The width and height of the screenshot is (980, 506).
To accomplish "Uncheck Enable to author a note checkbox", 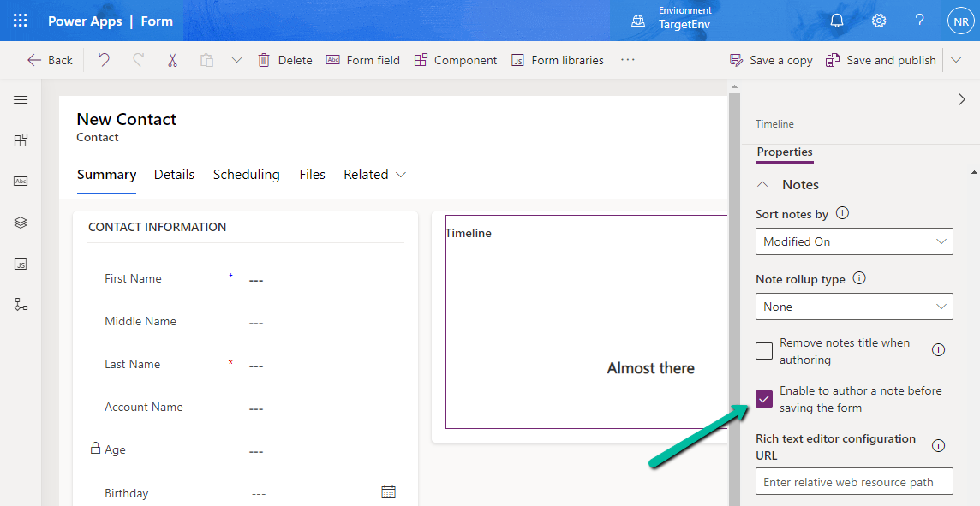I will (x=764, y=399).
